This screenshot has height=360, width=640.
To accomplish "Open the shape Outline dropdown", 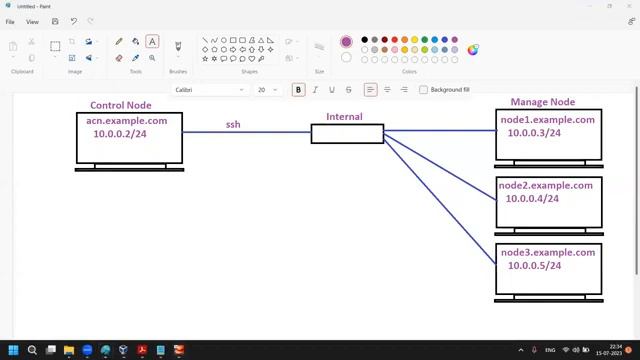I will pyautogui.click(x=292, y=42).
